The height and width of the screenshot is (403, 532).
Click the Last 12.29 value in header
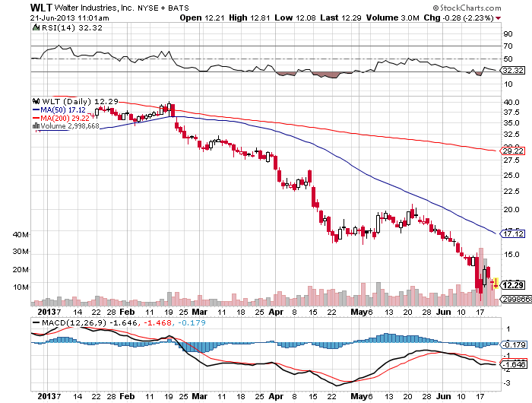pyautogui.click(x=340, y=18)
